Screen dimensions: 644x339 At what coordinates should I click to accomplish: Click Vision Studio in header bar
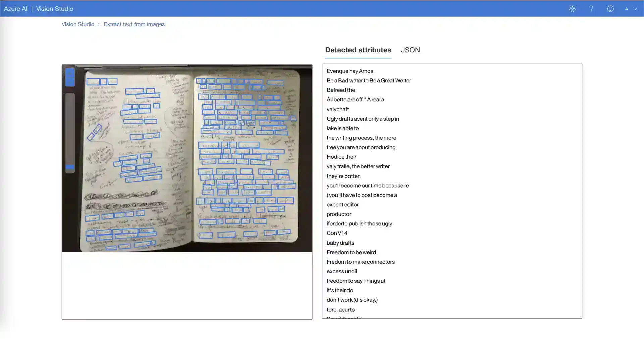click(x=55, y=9)
